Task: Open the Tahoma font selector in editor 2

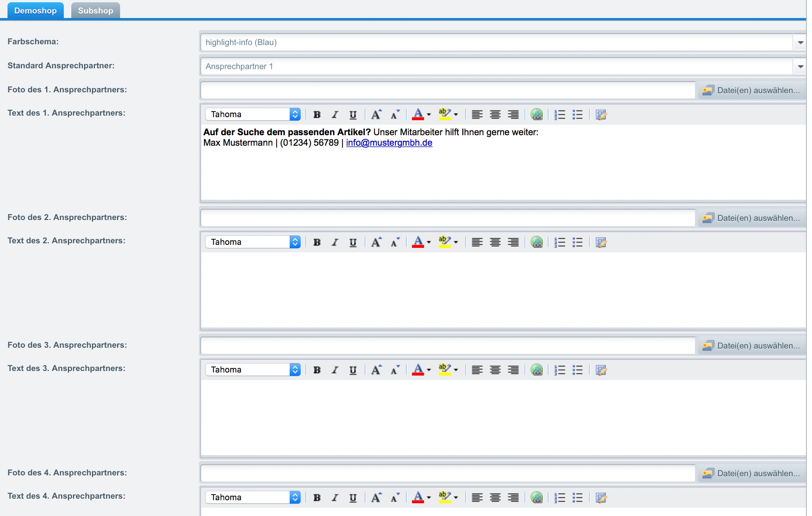Action: pos(253,242)
